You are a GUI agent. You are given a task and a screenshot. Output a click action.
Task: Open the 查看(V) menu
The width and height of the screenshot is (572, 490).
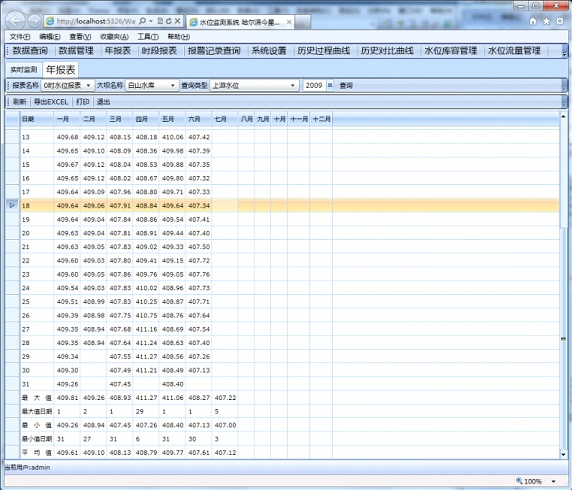[x=80, y=37]
